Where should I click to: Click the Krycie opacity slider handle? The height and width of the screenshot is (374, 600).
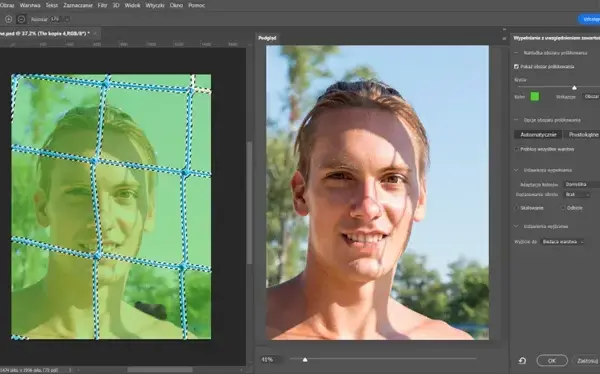pyautogui.click(x=574, y=88)
